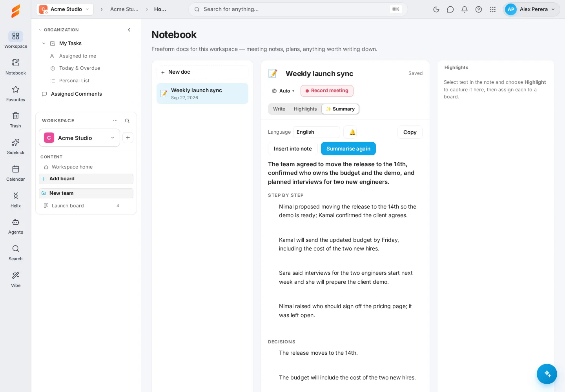Open the apps grid icon
565x392 pixels.
point(493,9)
